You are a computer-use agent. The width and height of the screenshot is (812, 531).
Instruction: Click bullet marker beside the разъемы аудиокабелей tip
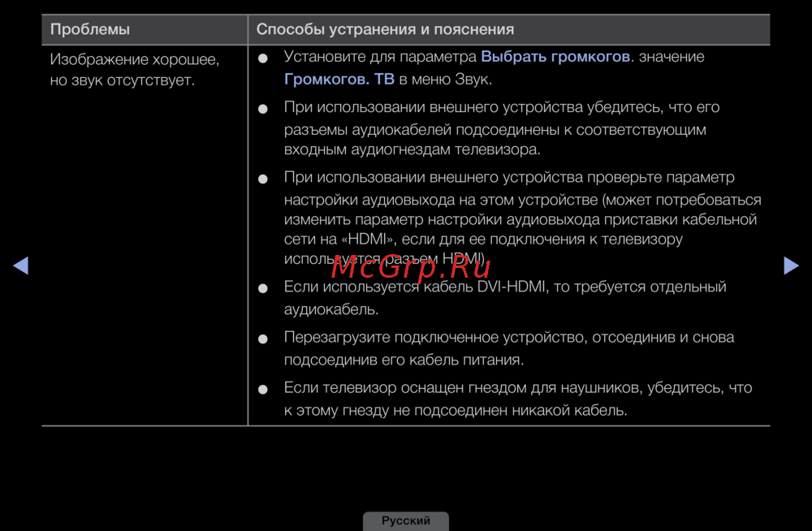(x=263, y=110)
